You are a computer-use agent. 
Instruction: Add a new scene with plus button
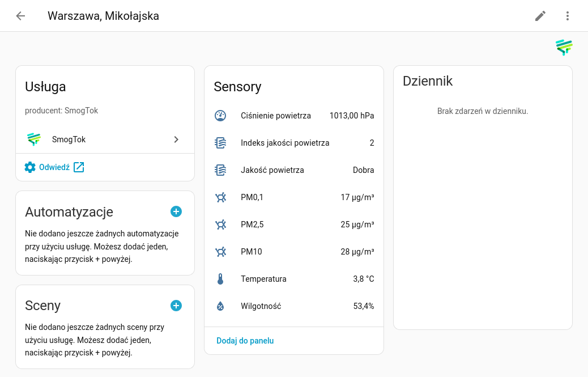[x=176, y=306]
